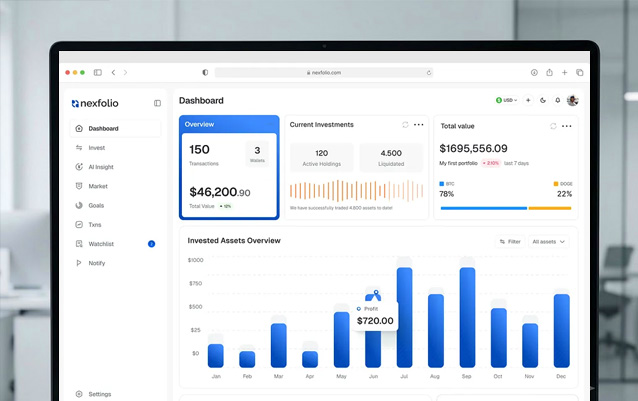Image resolution: width=638 pixels, height=401 pixels.
Task: Open the Dashboard sidebar item
Action: click(x=115, y=129)
